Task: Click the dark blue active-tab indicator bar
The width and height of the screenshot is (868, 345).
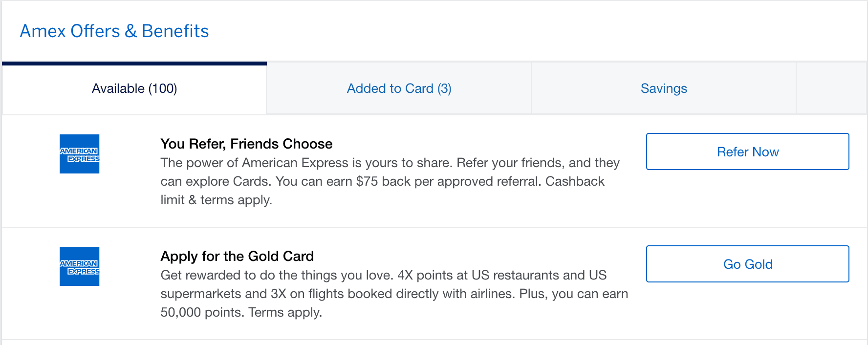Action: pyautogui.click(x=134, y=63)
